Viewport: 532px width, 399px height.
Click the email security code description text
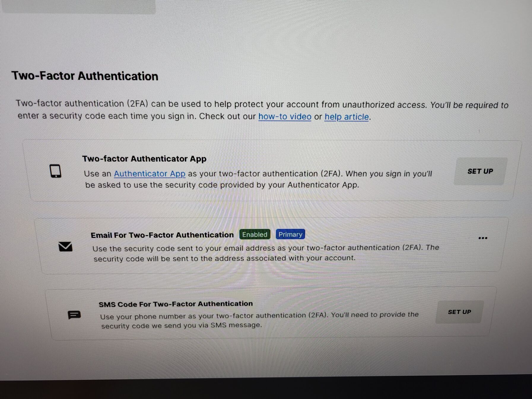tap(266, 253)
